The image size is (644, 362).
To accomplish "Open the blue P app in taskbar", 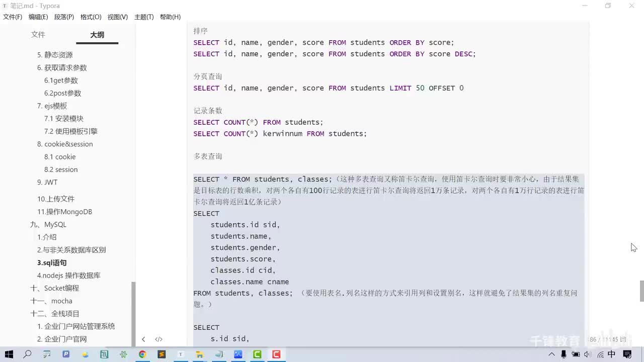I will [66, 354].
